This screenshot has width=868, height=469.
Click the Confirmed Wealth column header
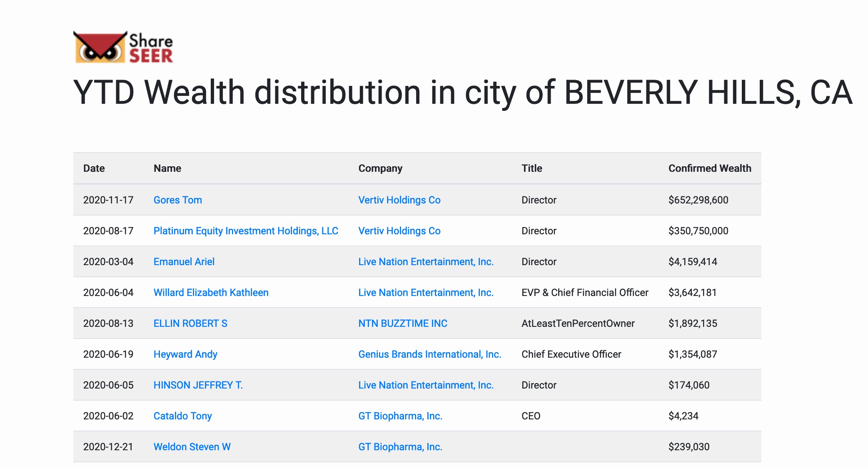click(x=710, y=168)
